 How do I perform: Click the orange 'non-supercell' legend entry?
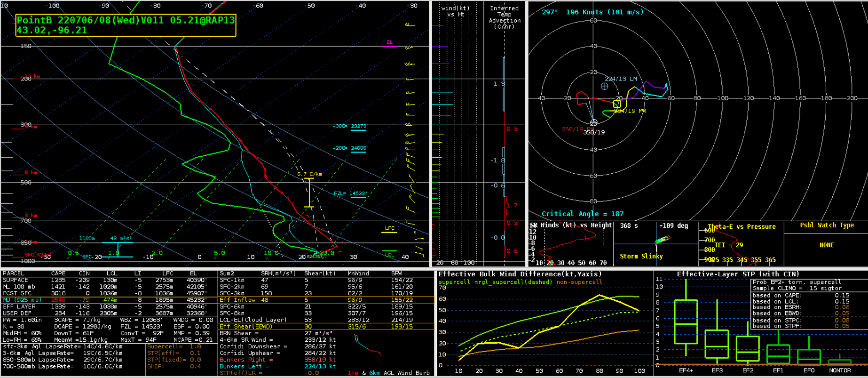click(x=579, y=282)
